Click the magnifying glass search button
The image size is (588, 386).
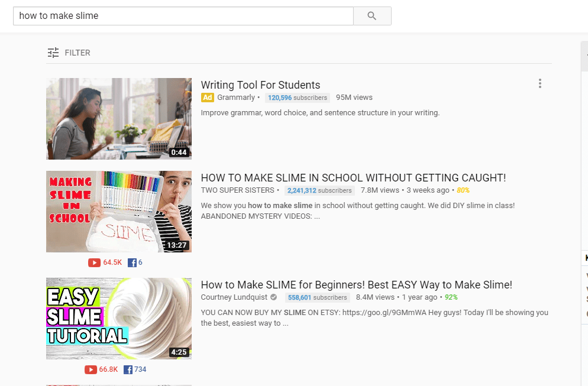click(372, 16)
